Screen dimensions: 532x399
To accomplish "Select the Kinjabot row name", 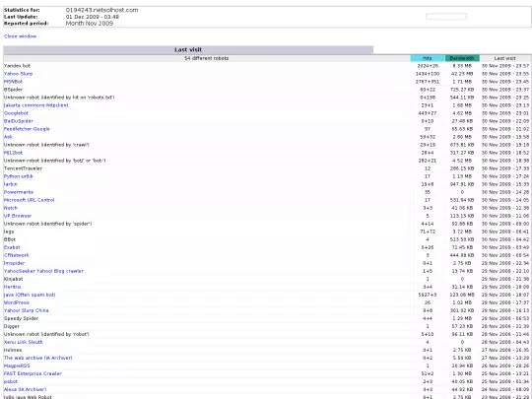I will (13, 279).
